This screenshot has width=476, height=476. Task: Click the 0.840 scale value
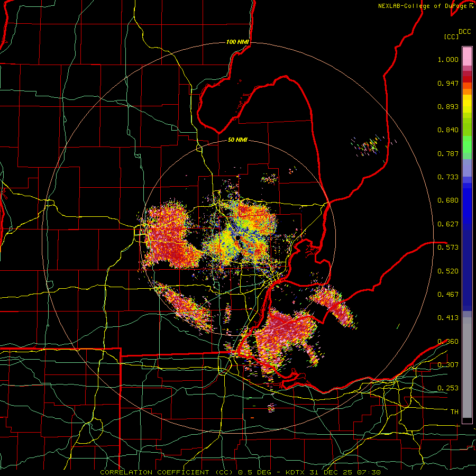(x=448, y=130)
